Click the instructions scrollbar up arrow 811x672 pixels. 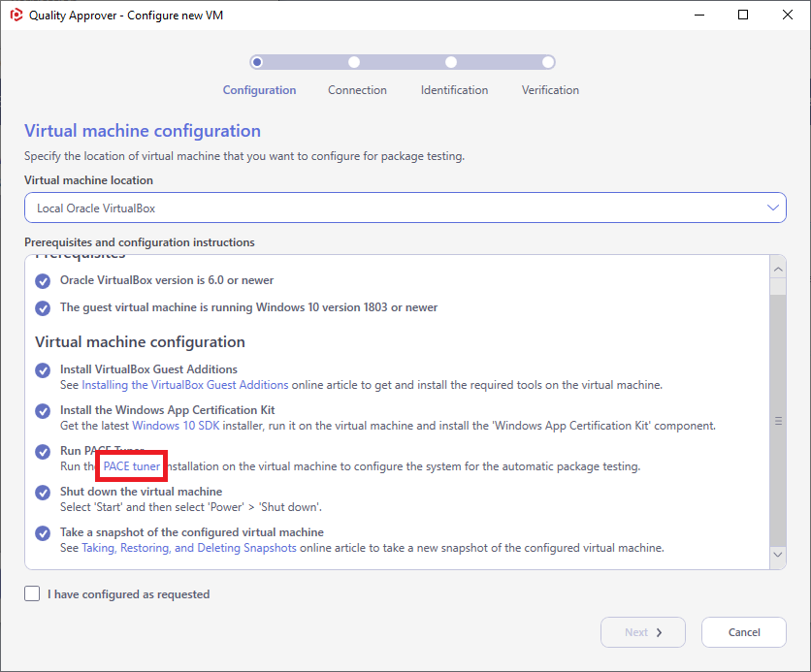click(x=778, y=270)
